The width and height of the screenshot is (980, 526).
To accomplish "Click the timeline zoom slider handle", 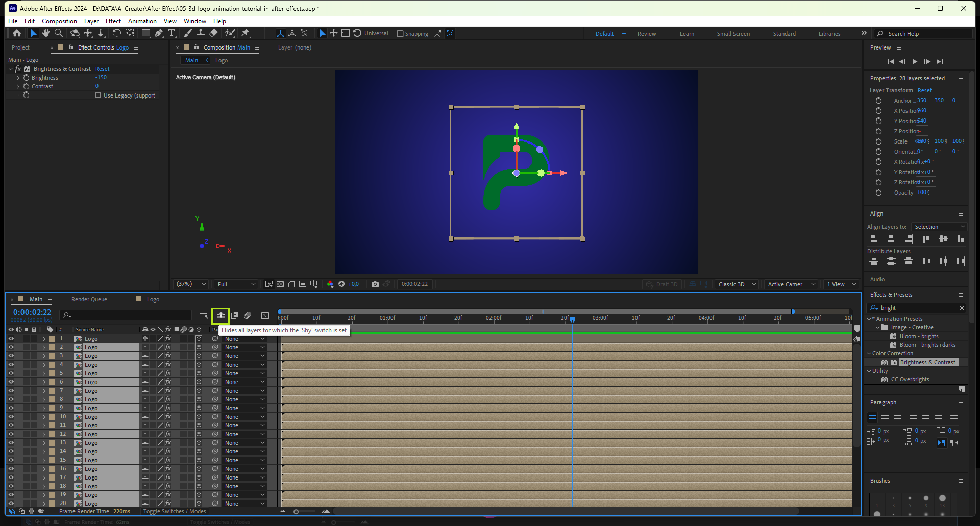I will point(296,512).
